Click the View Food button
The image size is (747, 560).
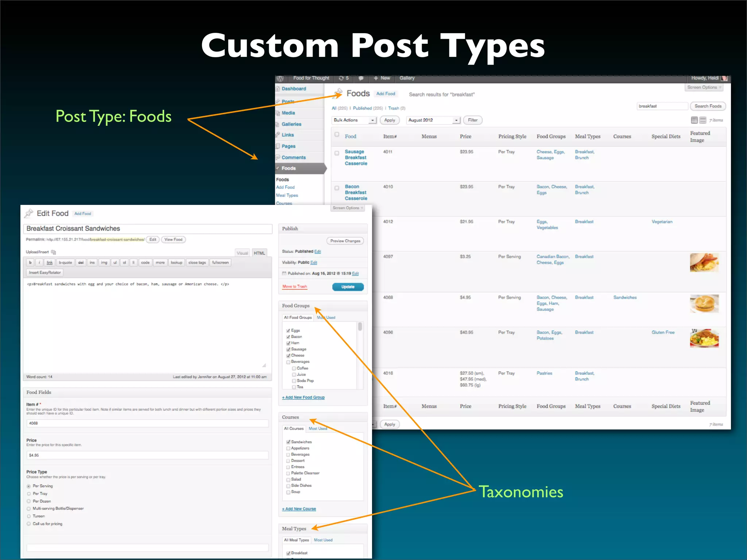173,240
